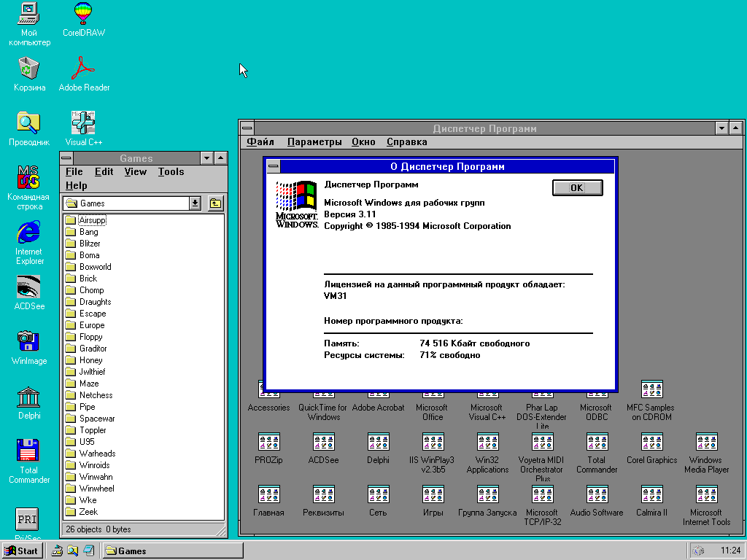Open the WinImage desktop icon
This screenshot has height=560, width=747.
point(29,342)
